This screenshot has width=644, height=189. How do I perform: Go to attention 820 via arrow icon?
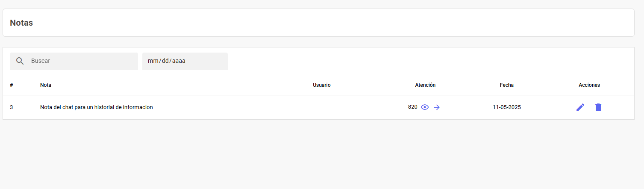[437, 107]
